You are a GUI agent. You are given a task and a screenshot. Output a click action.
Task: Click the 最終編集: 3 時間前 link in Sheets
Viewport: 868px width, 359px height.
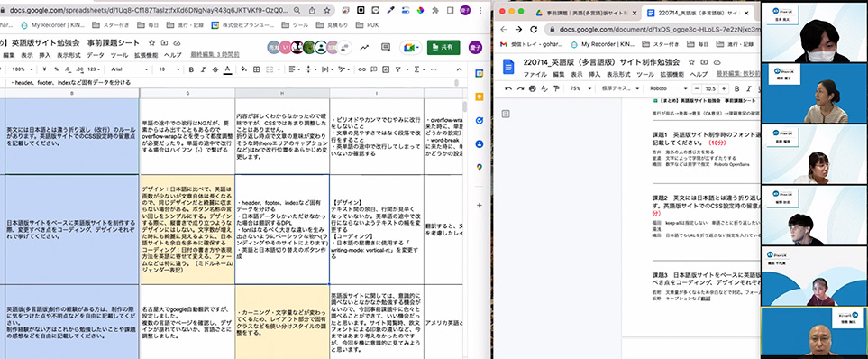click(215, 55)
